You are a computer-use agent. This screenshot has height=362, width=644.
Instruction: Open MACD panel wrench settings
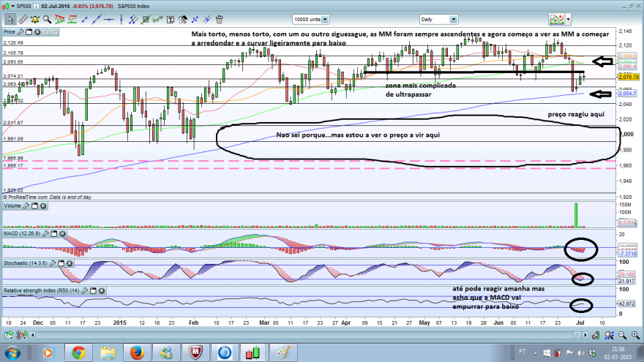click(45, 233)
